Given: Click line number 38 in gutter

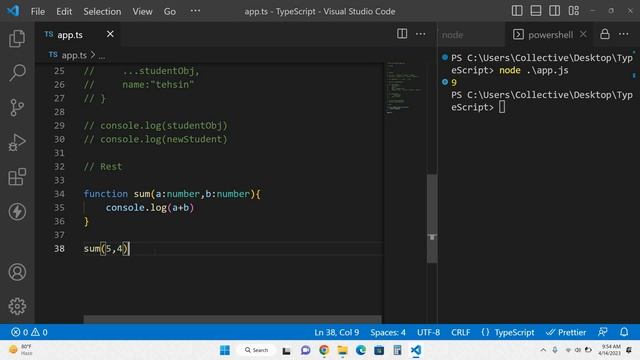Looking at the screenshot, I should click(59, 249).
